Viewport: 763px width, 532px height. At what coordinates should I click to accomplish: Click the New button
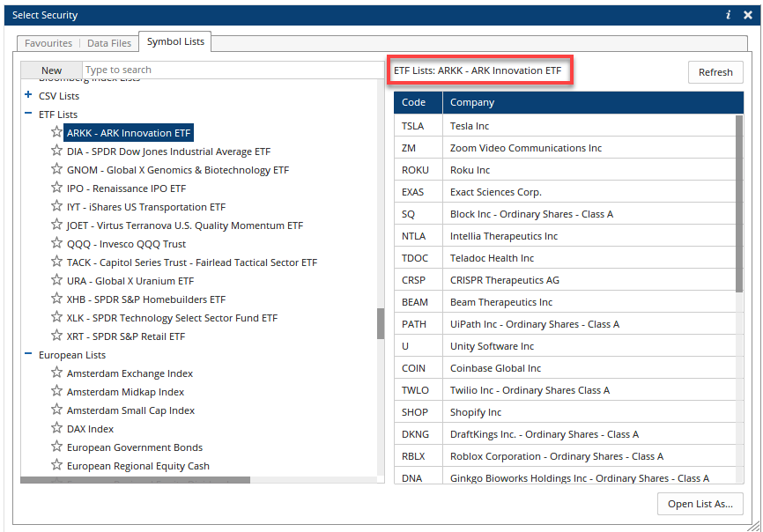tap(51, 70)
